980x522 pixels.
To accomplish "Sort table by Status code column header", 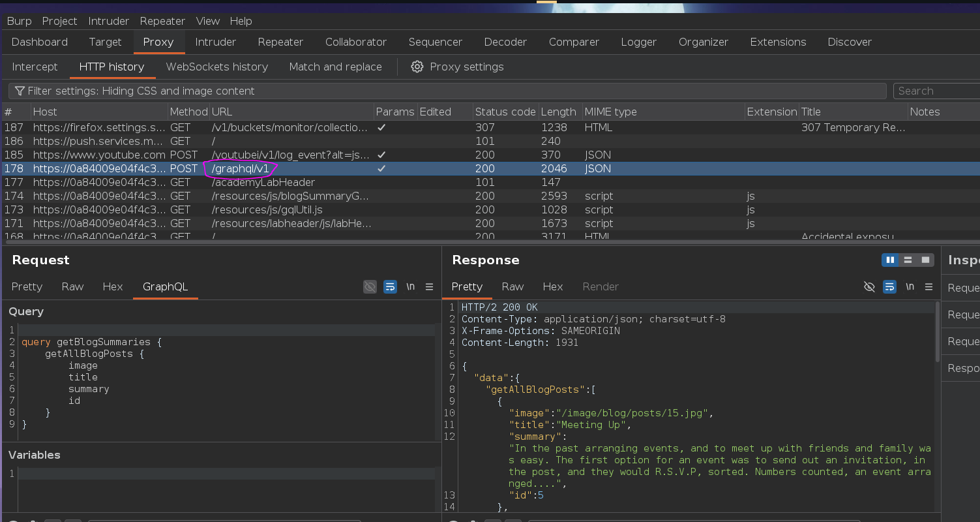I will click(505, 112).
